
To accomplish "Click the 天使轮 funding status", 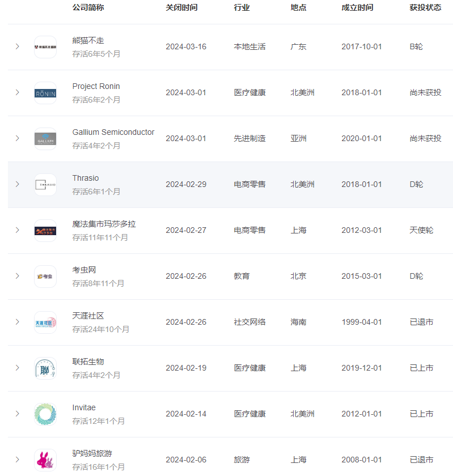I will [421, 230].
